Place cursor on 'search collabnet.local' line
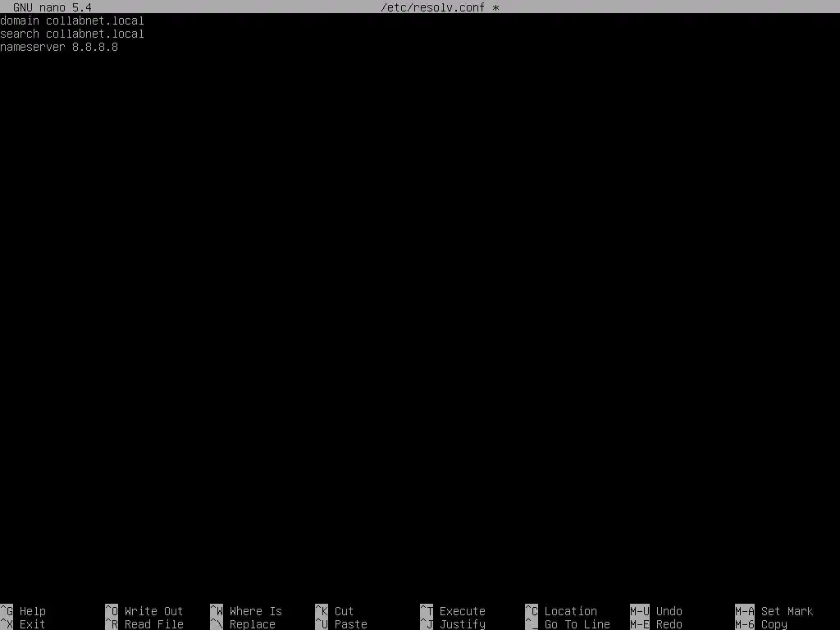The height and width of the screenshot is (630, 840). (x=72, y=34)
